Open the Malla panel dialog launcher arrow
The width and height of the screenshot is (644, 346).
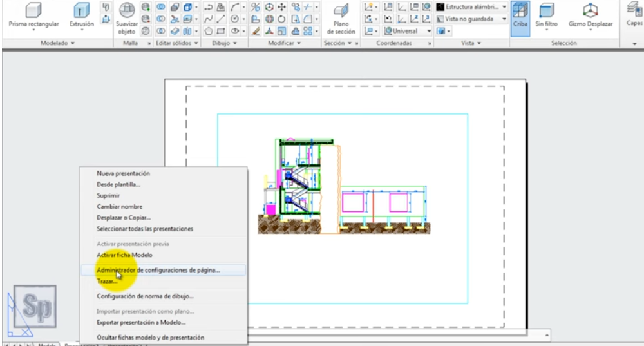pyautogui.click(x=149, y=43)
